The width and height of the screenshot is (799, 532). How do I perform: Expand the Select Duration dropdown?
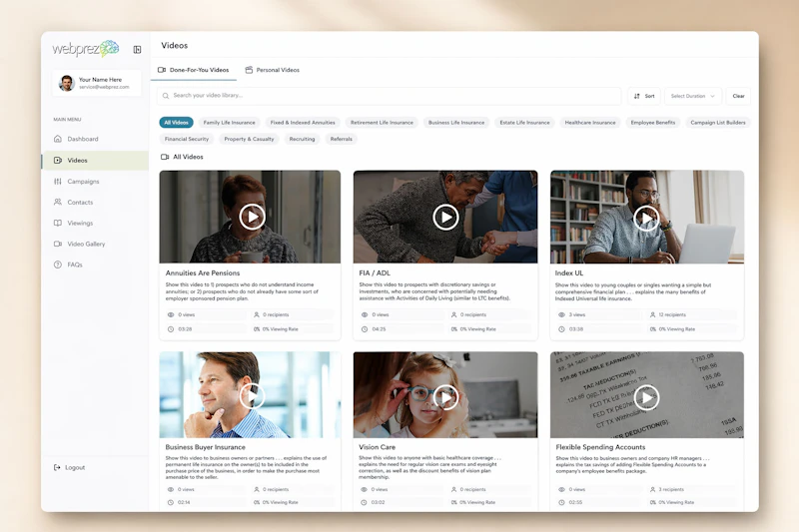coord(693,96)
